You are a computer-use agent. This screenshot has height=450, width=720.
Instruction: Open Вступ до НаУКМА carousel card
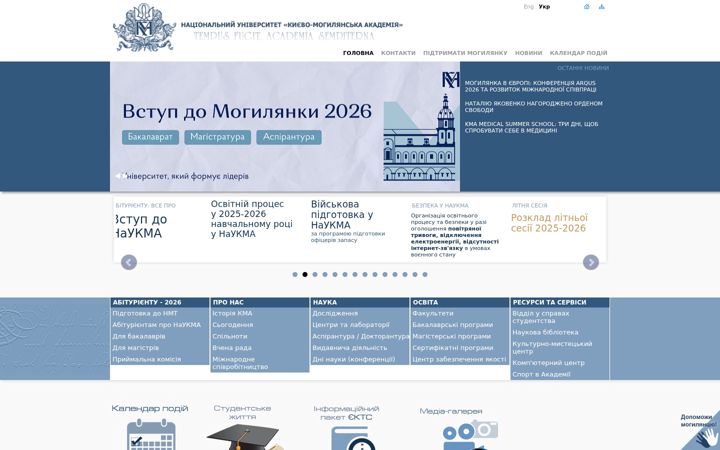141,226
